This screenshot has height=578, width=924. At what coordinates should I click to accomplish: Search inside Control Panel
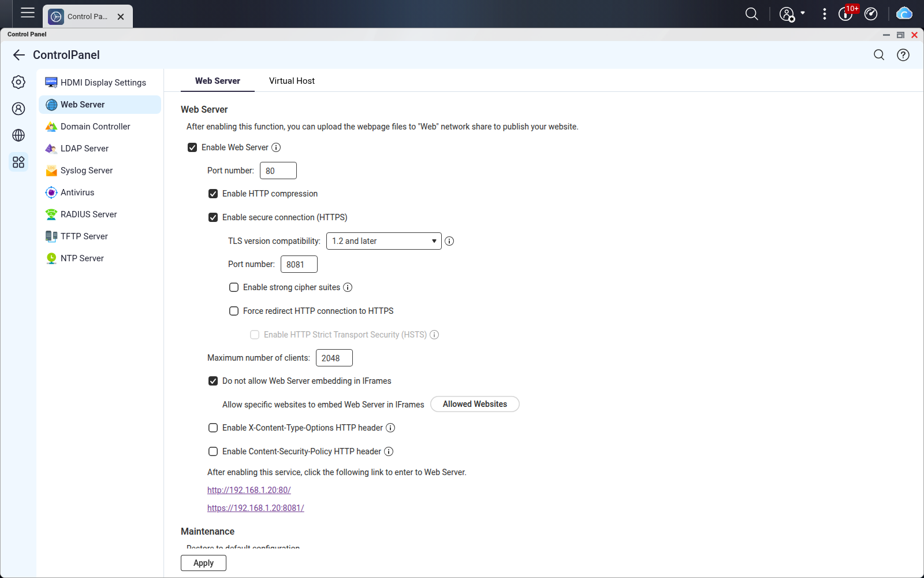879,55
